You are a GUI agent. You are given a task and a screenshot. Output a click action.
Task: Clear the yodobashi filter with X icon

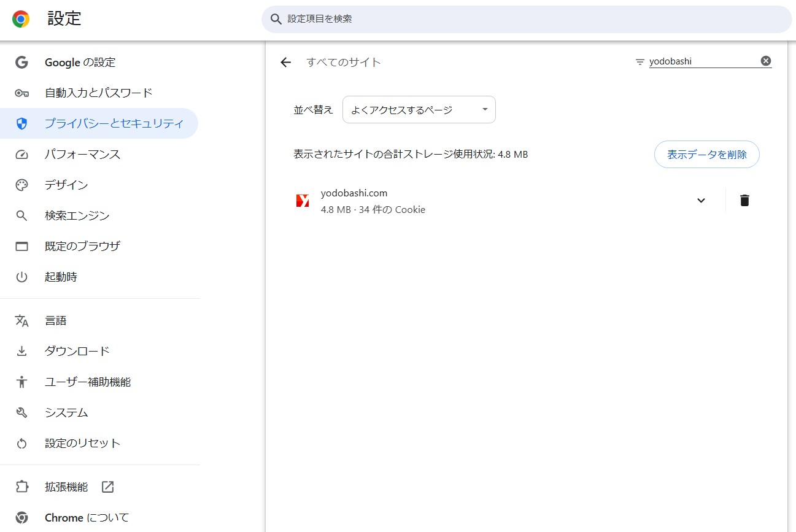pyautogui.click(x=765, y=61)
